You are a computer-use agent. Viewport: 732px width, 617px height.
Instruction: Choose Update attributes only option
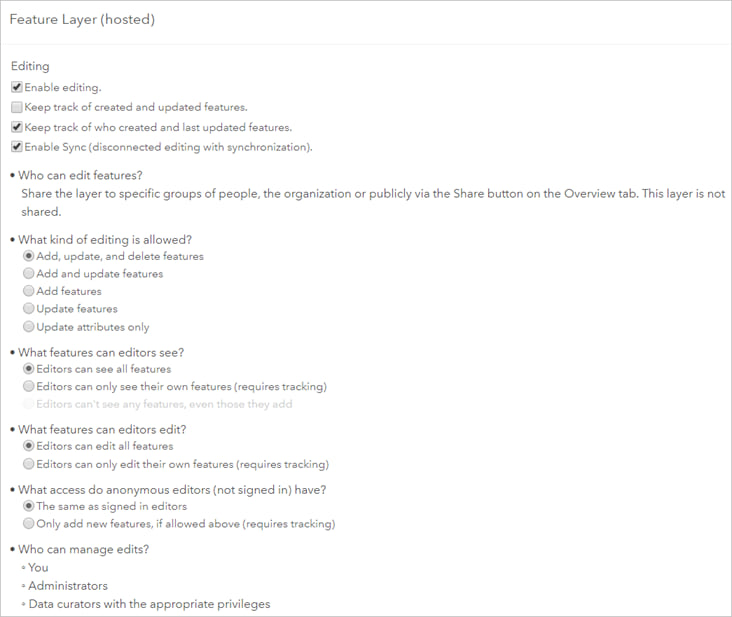click(x=29, y=327)
